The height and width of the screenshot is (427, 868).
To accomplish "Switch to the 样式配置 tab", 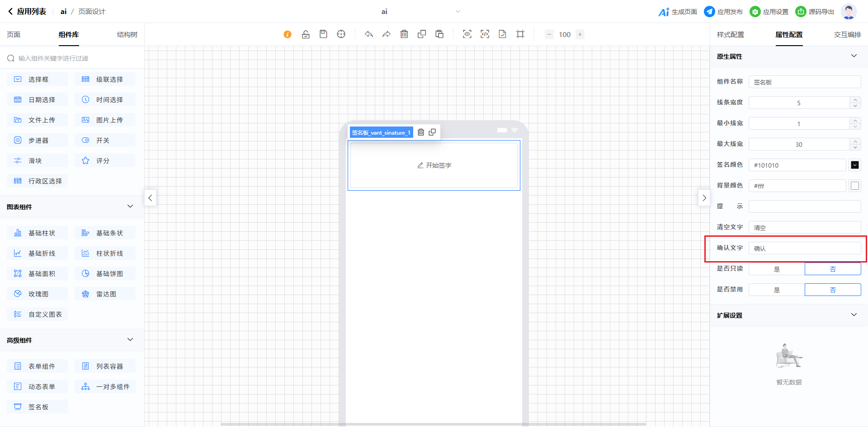I will 730,35.
